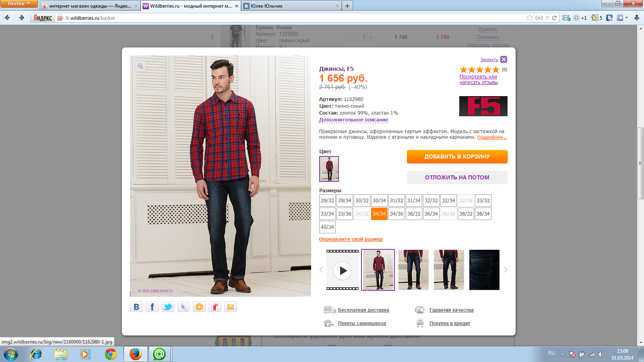Click Определите свой размер link
Viewport: 644px width, 362px height.
(351, 239)
